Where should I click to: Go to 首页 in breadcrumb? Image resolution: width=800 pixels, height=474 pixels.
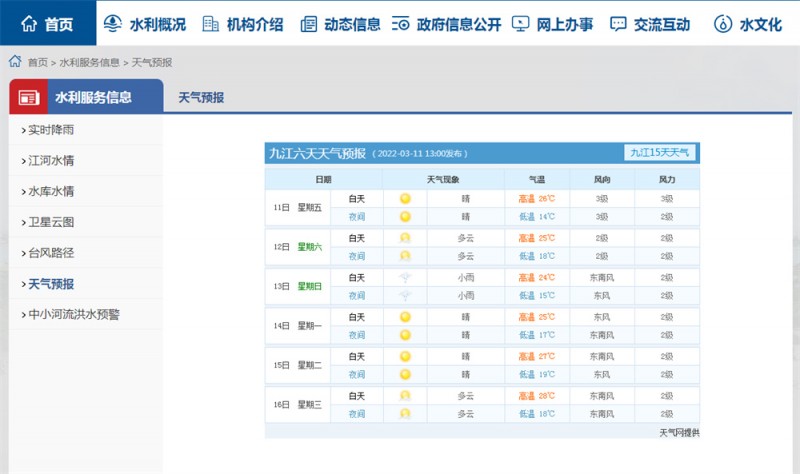(x=37, y=62)
